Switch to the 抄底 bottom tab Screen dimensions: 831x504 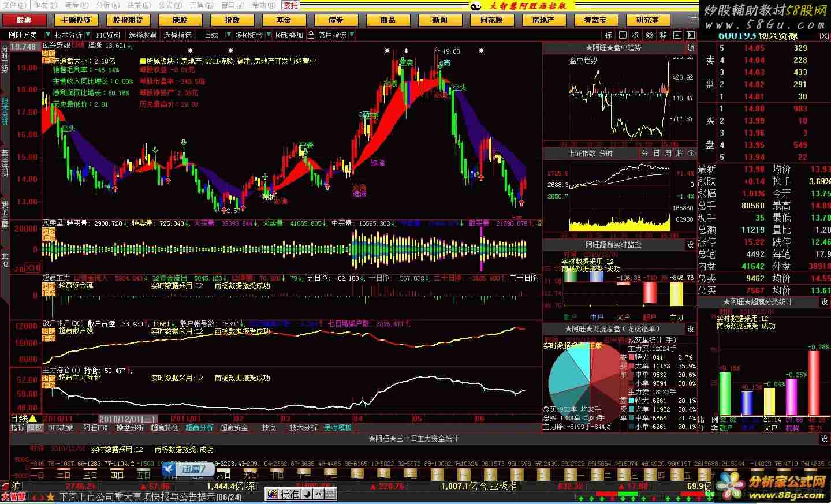(269, 428)
